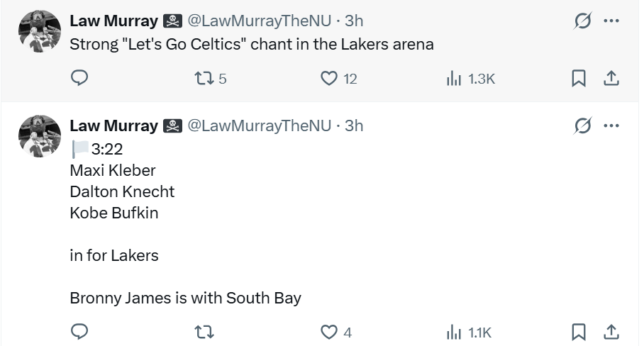Screen dimensions: 644x346
Task: Reply to the Lakers substitutions tweet
Action: (79, 331)
